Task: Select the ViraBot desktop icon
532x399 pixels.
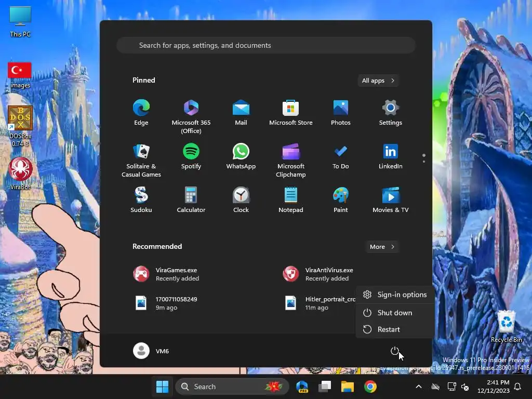Action: point(20,173)
